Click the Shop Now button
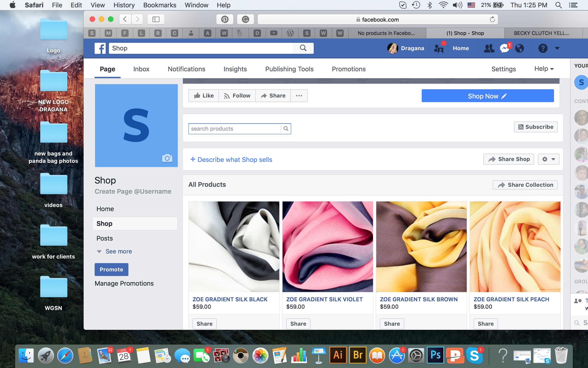 [x=488, y=96]
